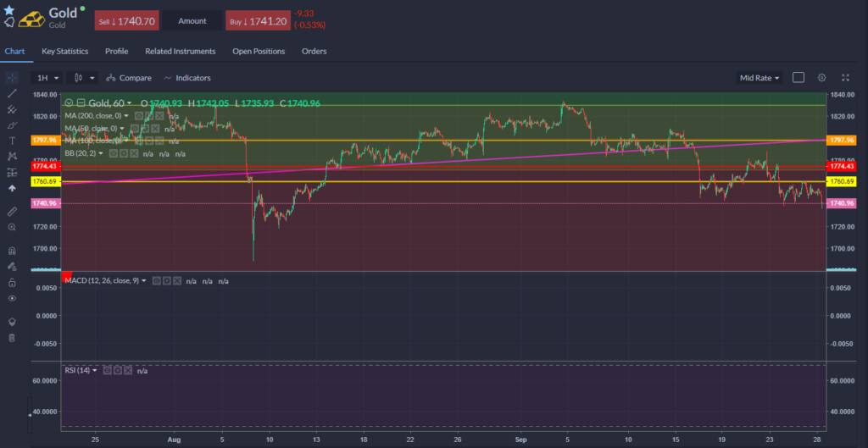
Task: Toggle the lock all drawings icon
Action: point(12,282)
